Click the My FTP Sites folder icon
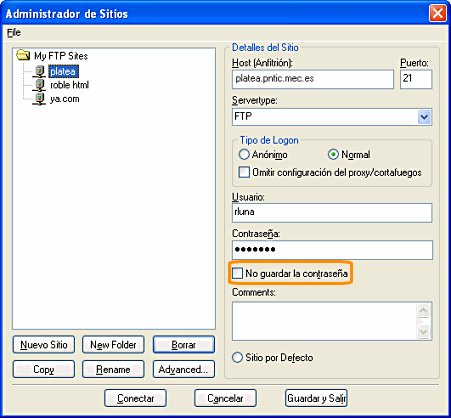Screen dimensions: 451x418 tap(23, 55)
